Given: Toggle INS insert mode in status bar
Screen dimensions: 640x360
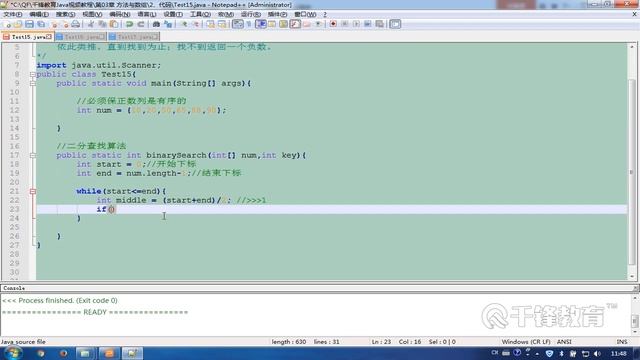Looking at the screenshot, I should coord(622,342).
